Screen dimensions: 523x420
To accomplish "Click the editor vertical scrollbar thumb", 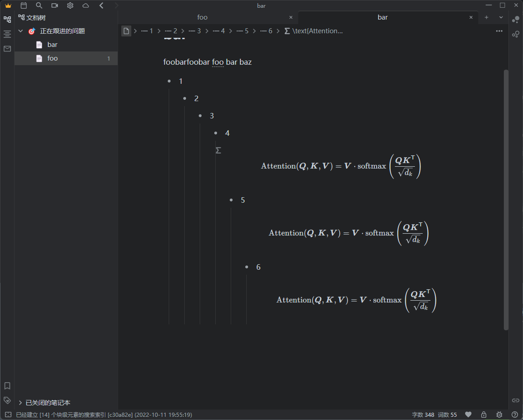I will click(x=506, y=200).
